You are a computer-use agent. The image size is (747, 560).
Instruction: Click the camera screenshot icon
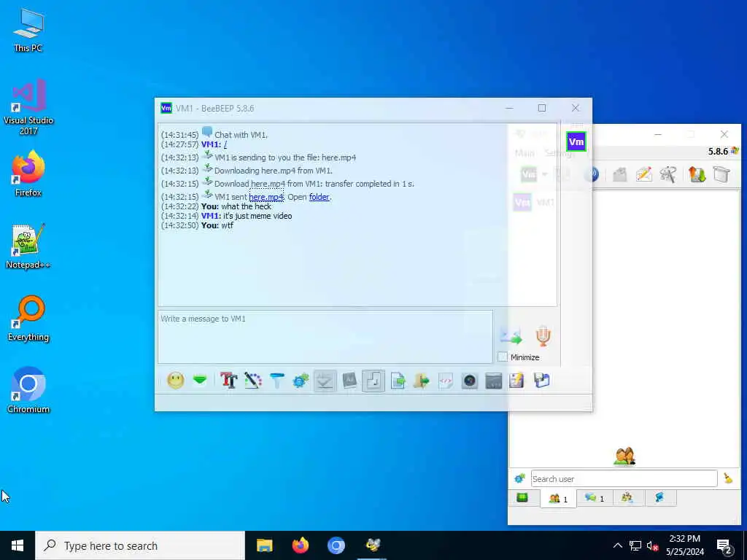pyautogui.click(x=470, y=381)
